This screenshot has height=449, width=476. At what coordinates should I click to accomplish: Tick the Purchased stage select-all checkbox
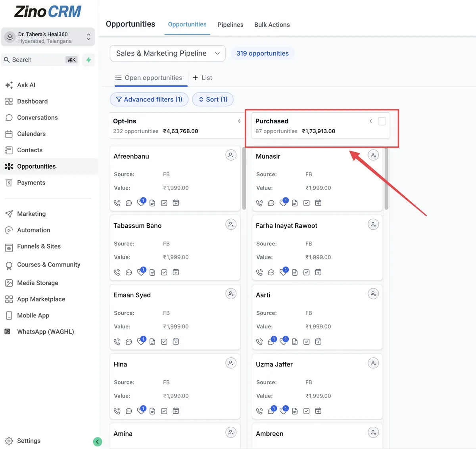point(382,121)
